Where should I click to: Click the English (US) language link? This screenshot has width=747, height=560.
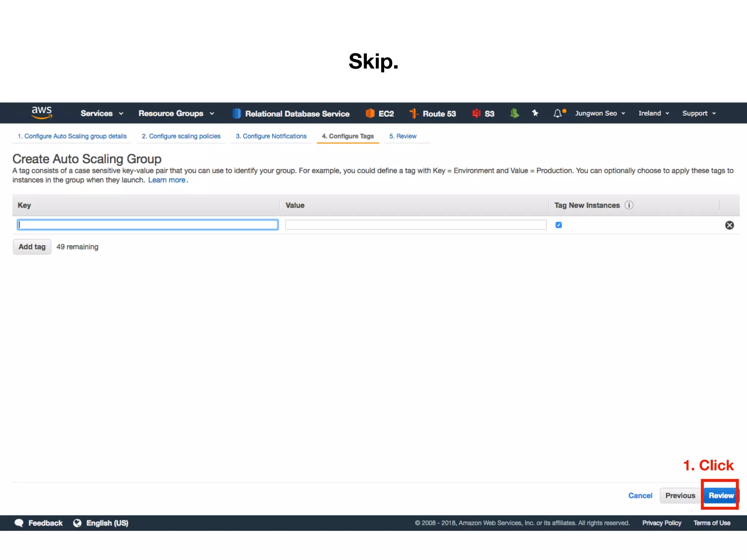107,523
